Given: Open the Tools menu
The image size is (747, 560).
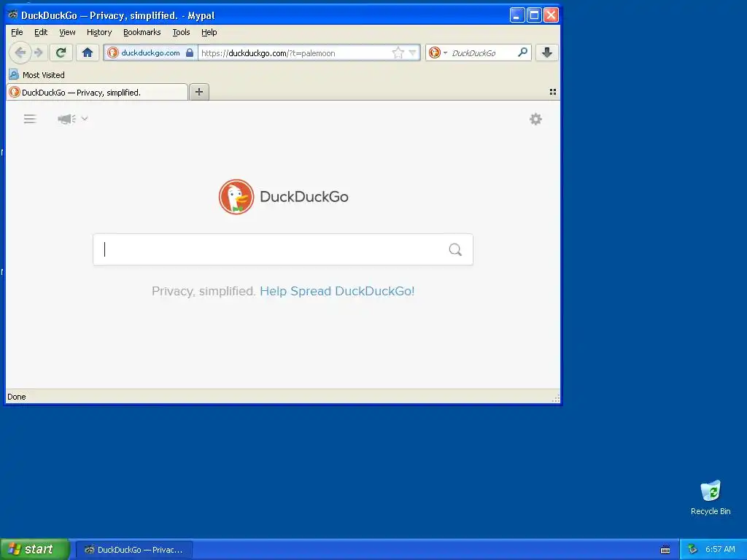Looking at the screenshot, I should click(x=181, y=32).
